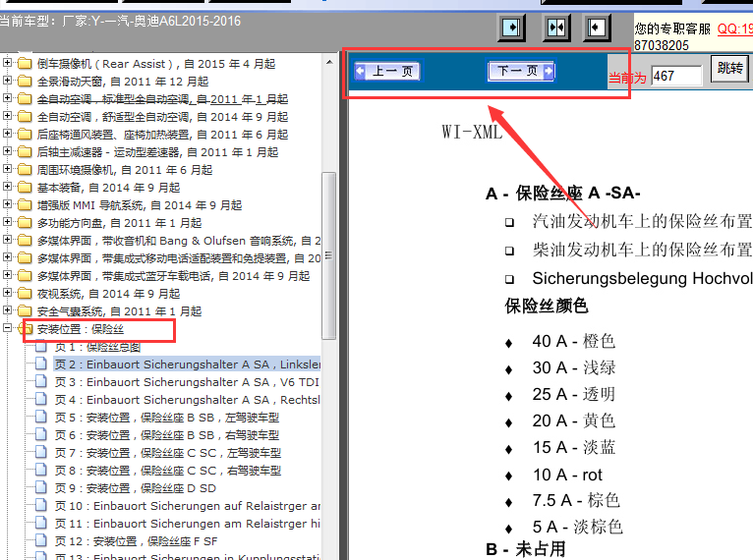
Task: Open 页 2 Einbauort Sicherungshalter A SA Linkslenker
Action: point(188,364)
